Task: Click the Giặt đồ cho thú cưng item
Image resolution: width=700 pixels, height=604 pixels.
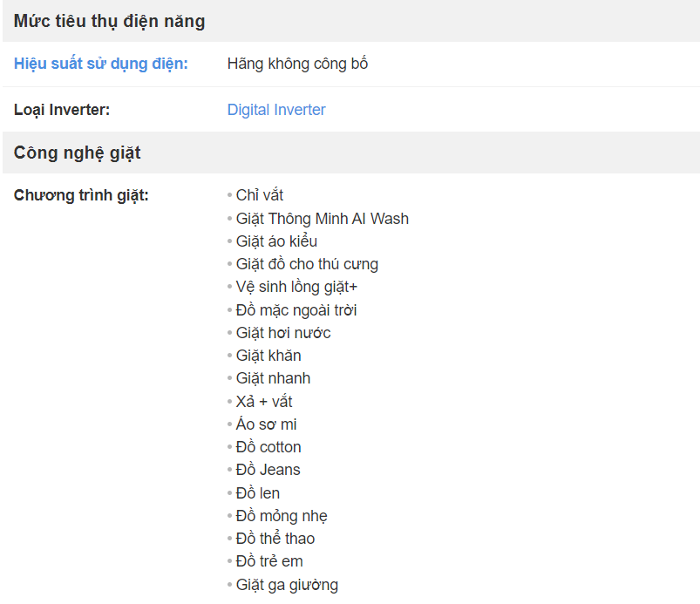Action: pyautogui.click(x=307, y=264)
